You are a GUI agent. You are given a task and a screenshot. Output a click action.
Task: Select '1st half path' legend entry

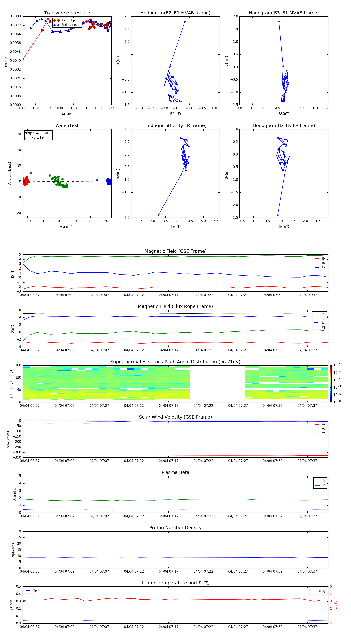[x=67, y=20]
